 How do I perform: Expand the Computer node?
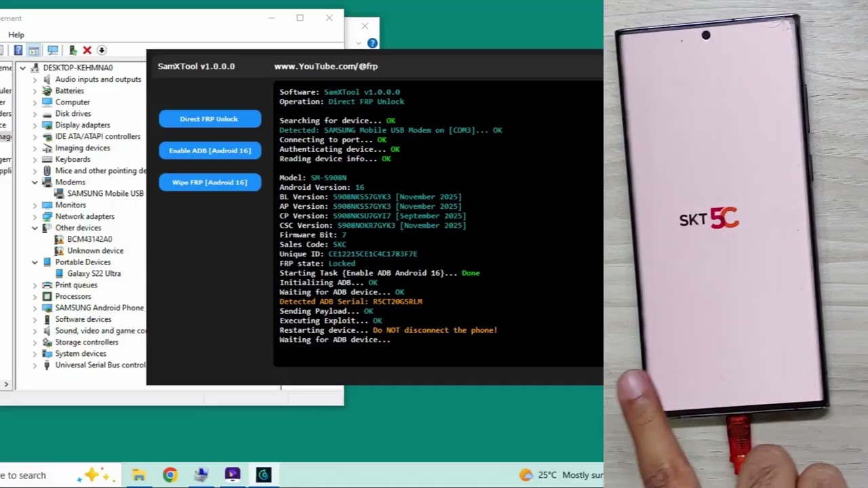pos(35,102)
